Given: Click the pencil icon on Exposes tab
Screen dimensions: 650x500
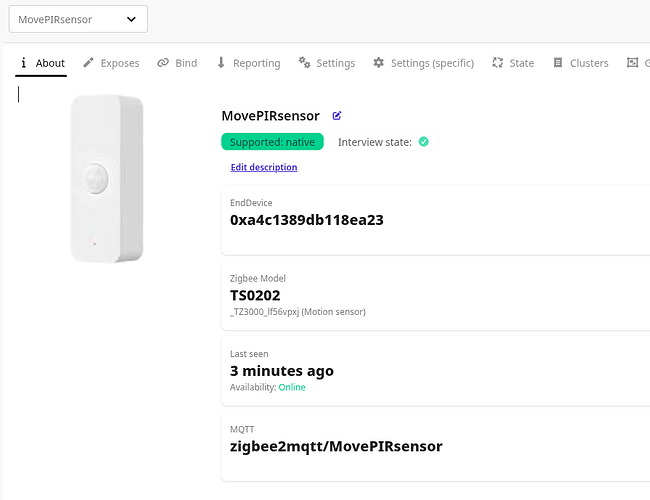Looking at the screenshot, I should (88, 63).
